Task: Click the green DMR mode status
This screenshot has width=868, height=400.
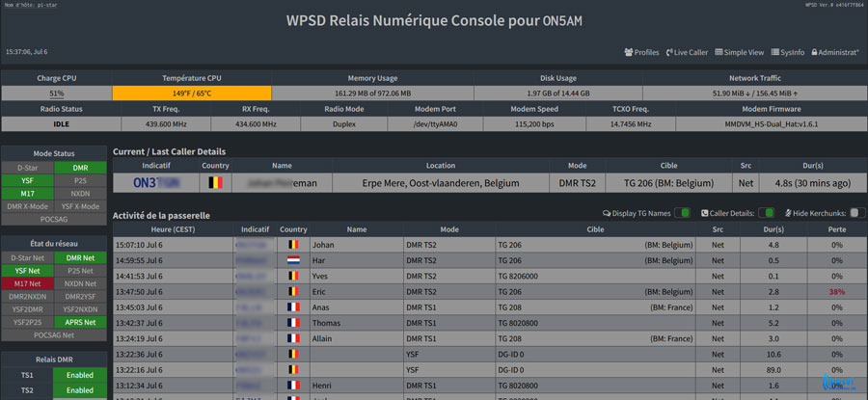Action: tap(80, 167)
